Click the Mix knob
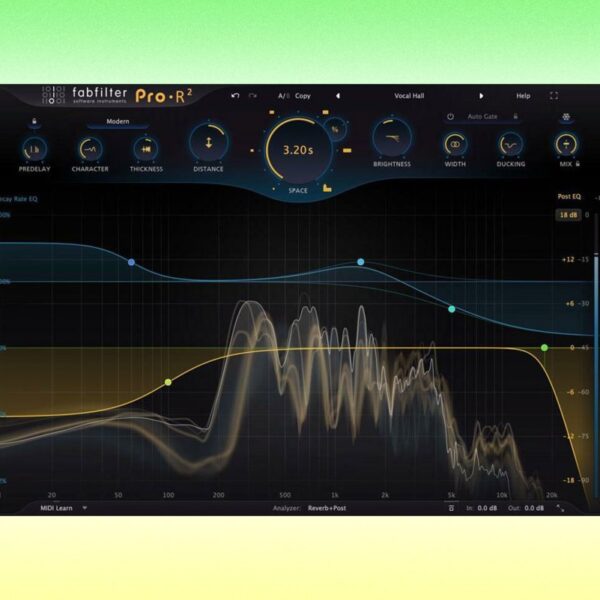Screen dimensions: 600x600 [566, 144]
